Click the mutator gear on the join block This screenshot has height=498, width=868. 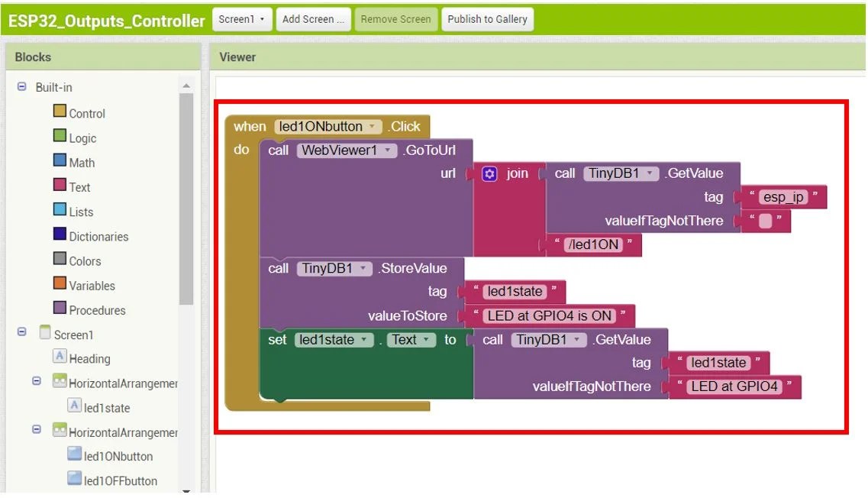pos(488,173)
